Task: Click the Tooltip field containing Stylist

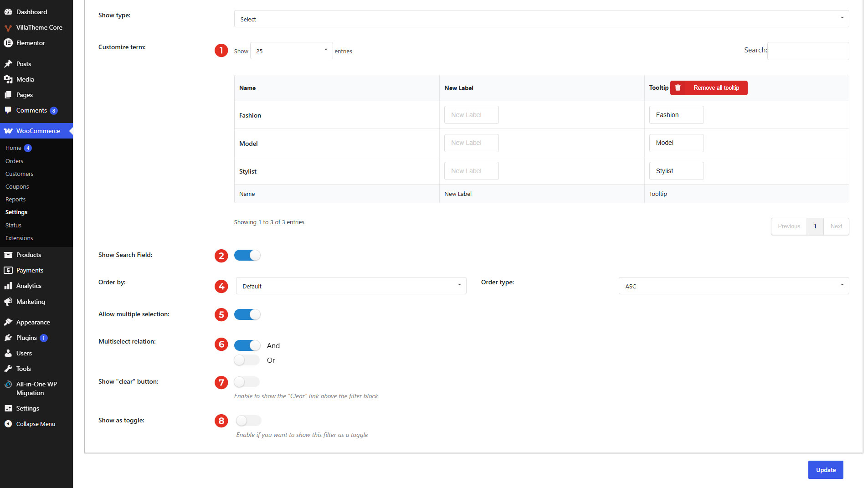Action: tap(676, 171)
